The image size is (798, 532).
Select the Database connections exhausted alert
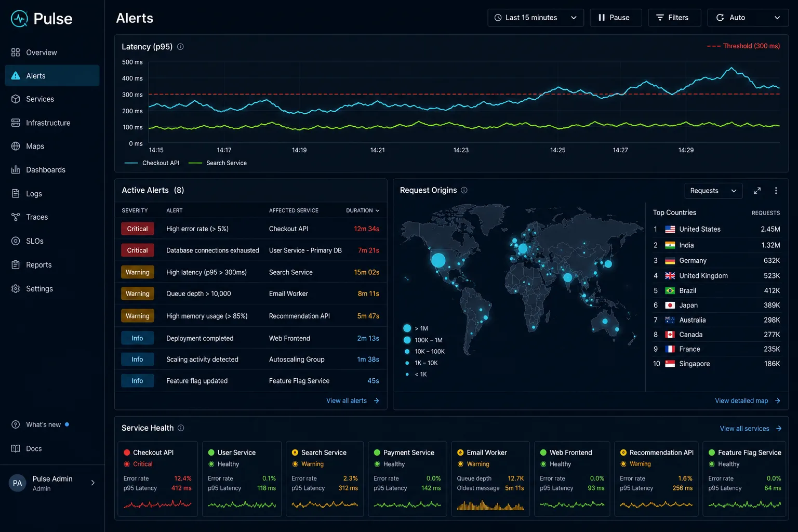tap(251, 250)
